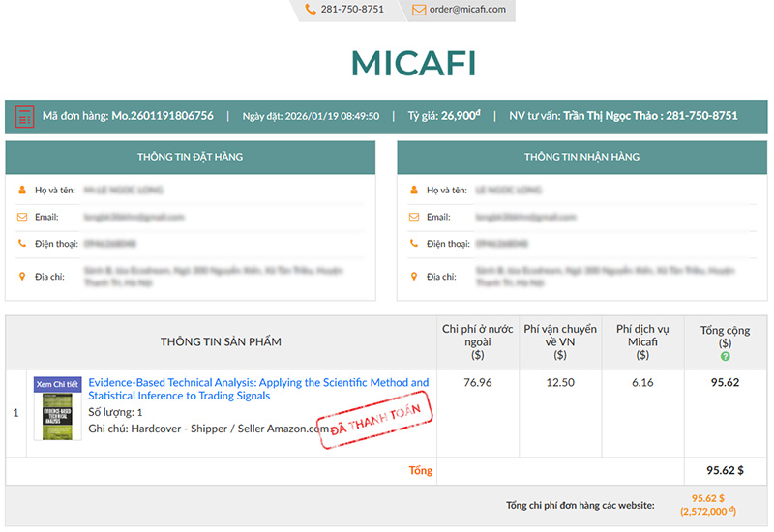Click the person icon in Thông tin nhận hàng
Viewport: 774px width, 532px height.
pyautogui.click(x=414, y=190)
